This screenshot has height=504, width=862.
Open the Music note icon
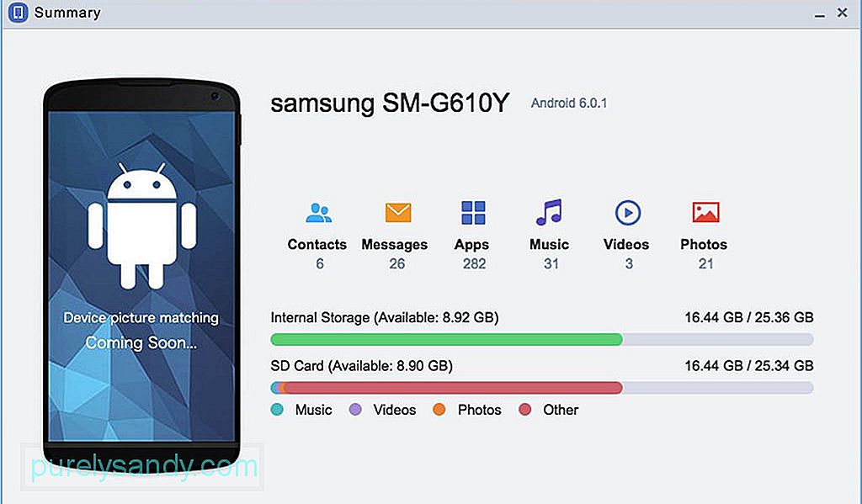[x=549, y=212]
